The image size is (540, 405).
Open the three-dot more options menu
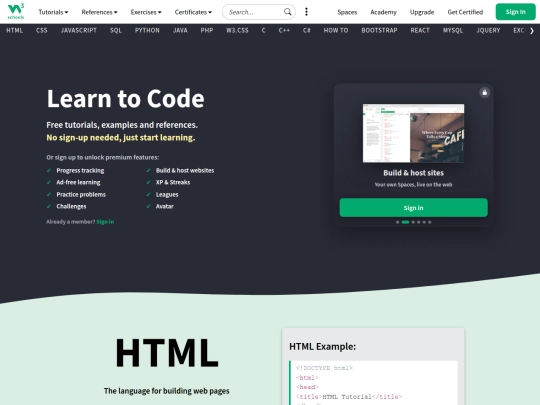coord(306,12)
